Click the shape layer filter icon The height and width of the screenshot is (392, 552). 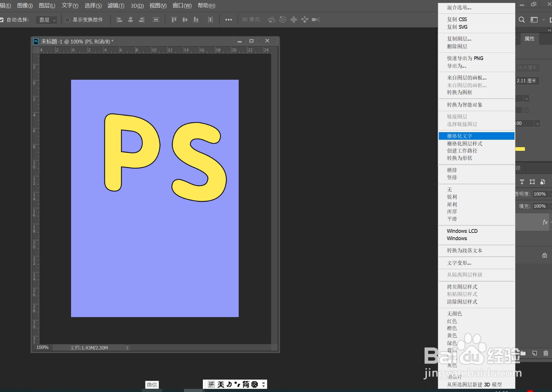tap(532, 182)
